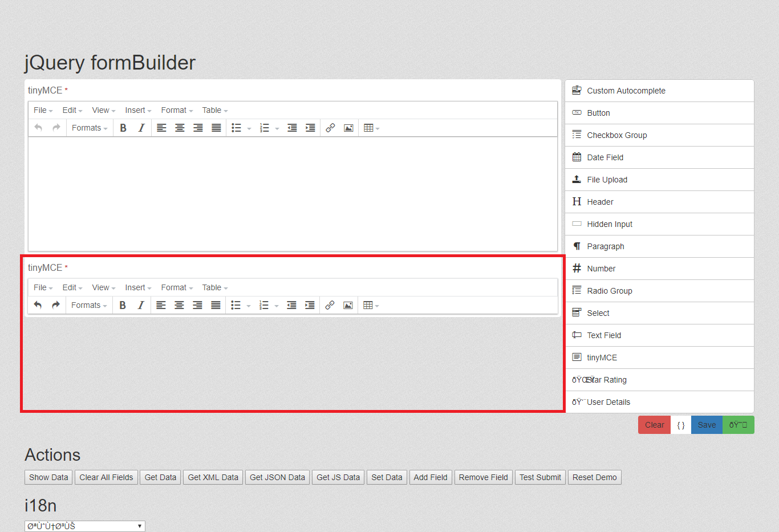Image resolution: width=779 pixels, height=532 pixels.
Task: Click the Insert Link icon in the toolbar
Action: click(330, 128)
